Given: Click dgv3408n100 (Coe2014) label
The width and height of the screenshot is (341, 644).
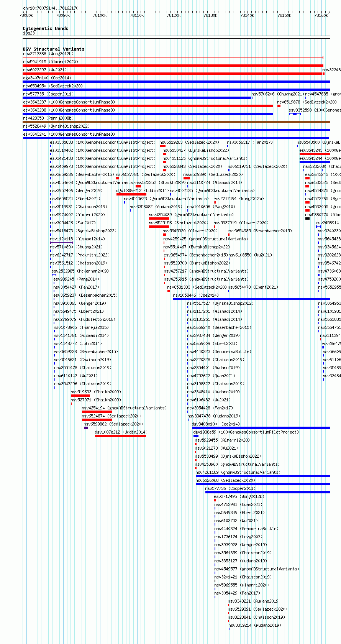Looking at the screenshot, I should pyautogui.click(x=216, y=424).
